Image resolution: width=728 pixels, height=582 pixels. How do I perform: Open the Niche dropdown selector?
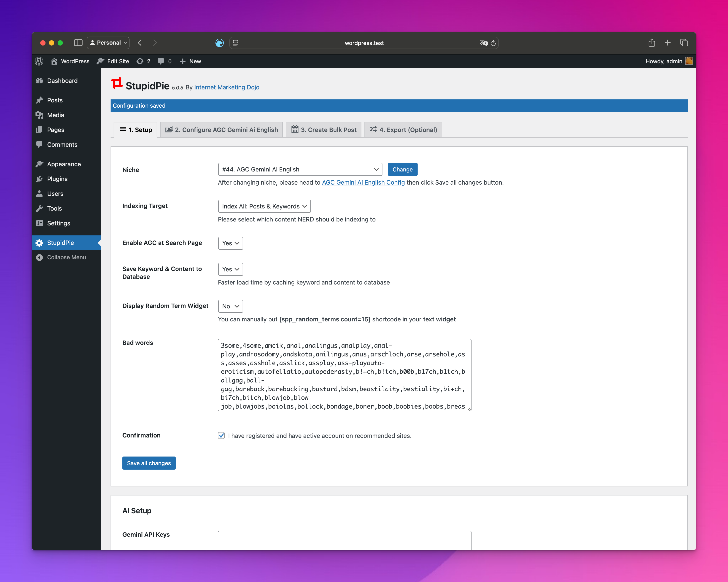300,169
